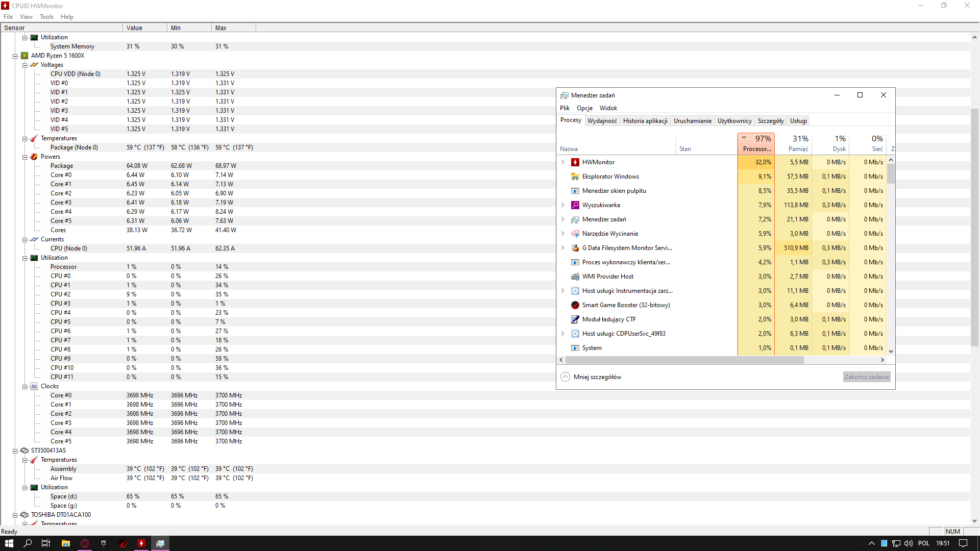The image size is (980, 551).
Task: Switch to the Szczegóły tab
Action: coord(770,121)
